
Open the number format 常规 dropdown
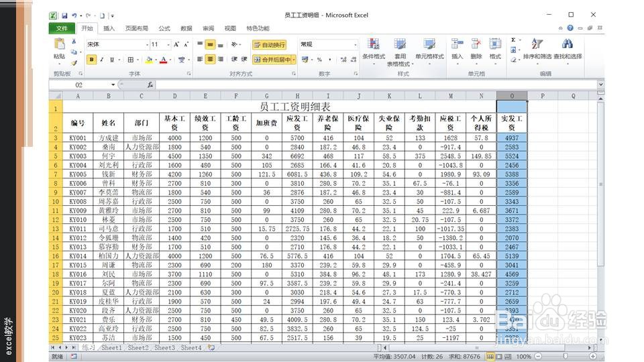click(356, 44)
